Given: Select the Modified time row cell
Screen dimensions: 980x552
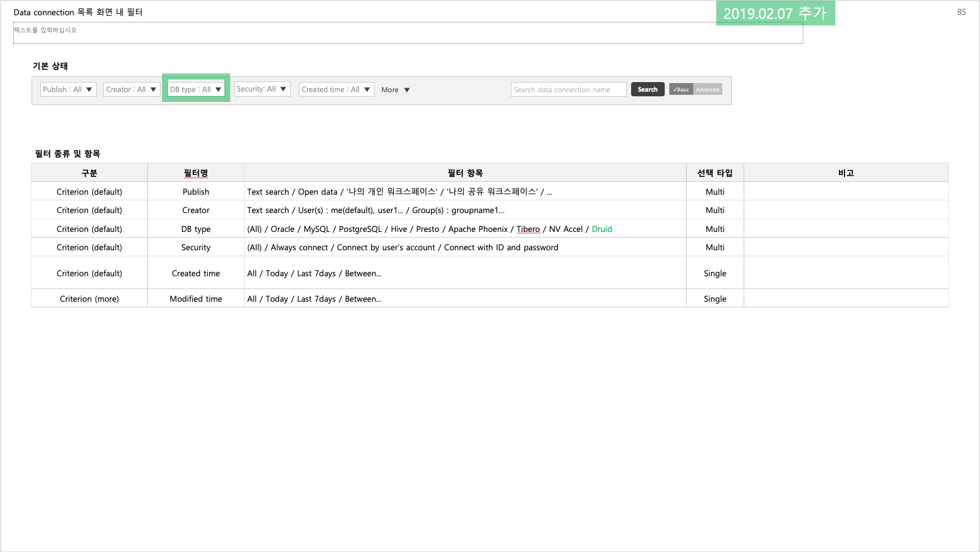Looking at the screenshot, I should point(196,299).
